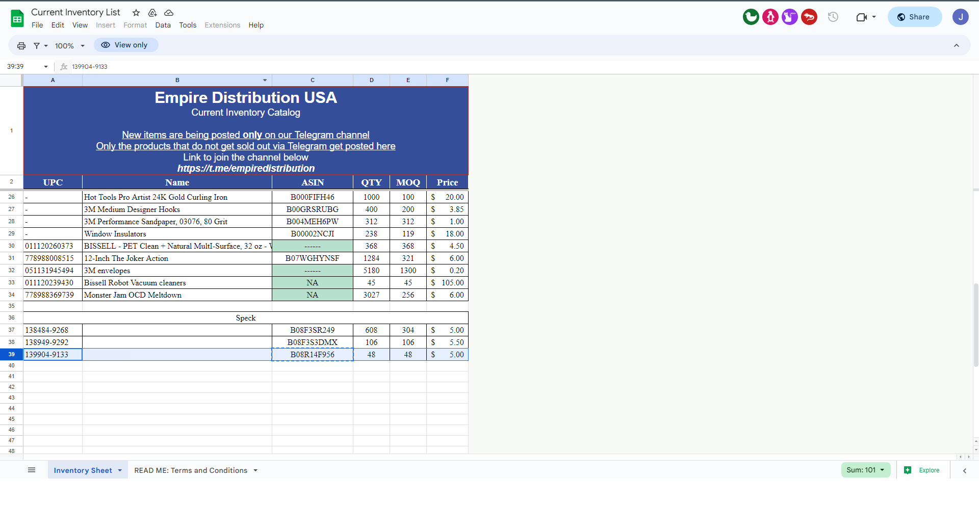Open the Tools menu
The height and width of the screenshot is (531, 980).
[x=188, y=25]
